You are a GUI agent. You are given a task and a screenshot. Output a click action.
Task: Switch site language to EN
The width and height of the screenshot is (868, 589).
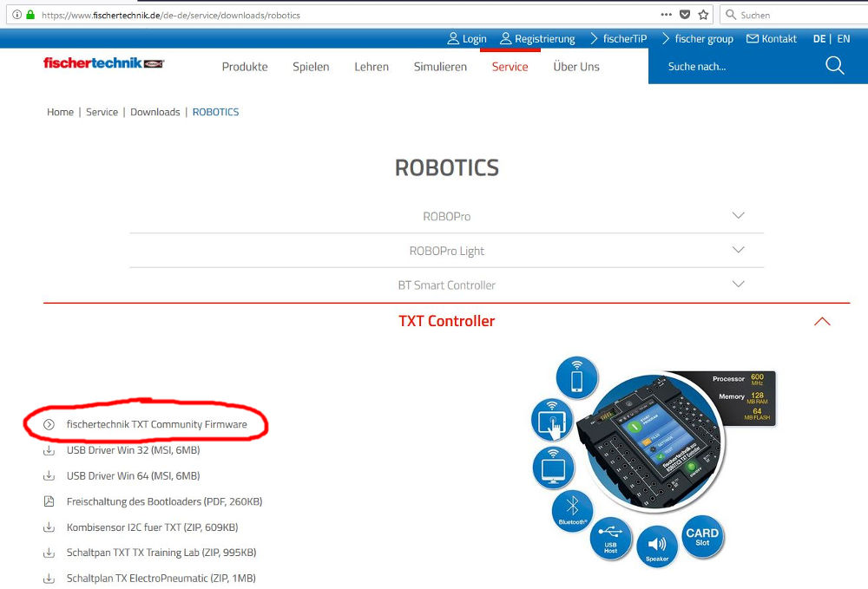[843, 39]
